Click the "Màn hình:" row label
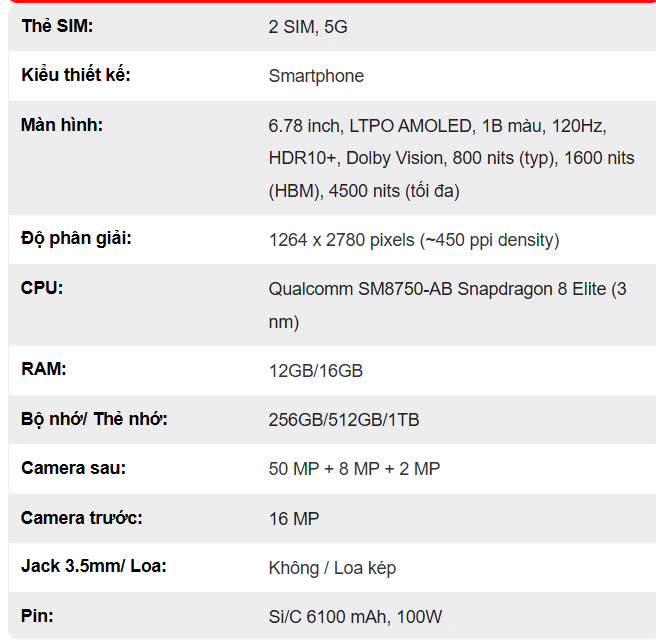Viewport: 656px width, 642px height. pyautogui.click(x=62, y=126)
